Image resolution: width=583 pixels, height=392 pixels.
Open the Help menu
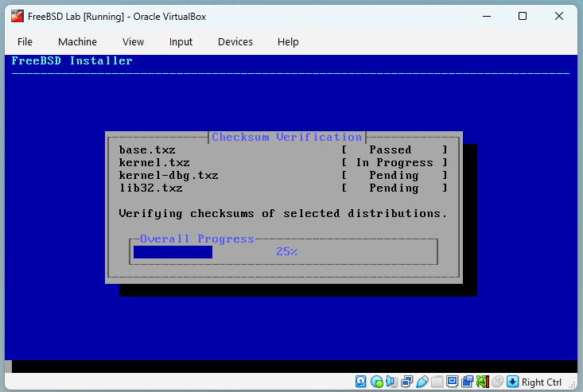(288, 41)
